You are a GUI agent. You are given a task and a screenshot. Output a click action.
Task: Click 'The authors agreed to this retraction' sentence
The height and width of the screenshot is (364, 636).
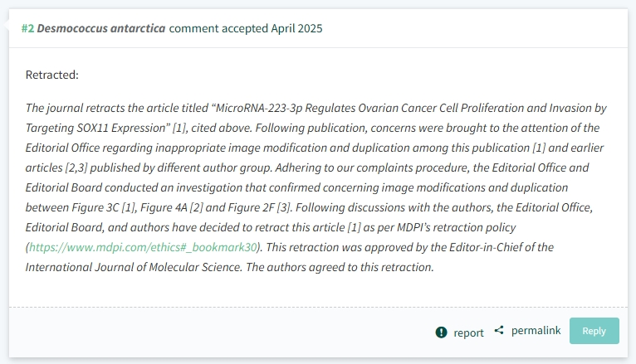click(340, 267)
